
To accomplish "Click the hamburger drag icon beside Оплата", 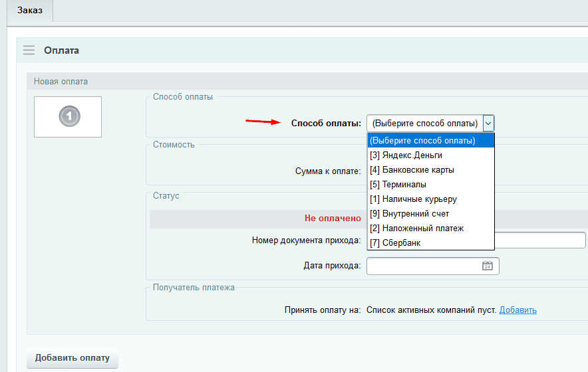I will coord(29,50).
